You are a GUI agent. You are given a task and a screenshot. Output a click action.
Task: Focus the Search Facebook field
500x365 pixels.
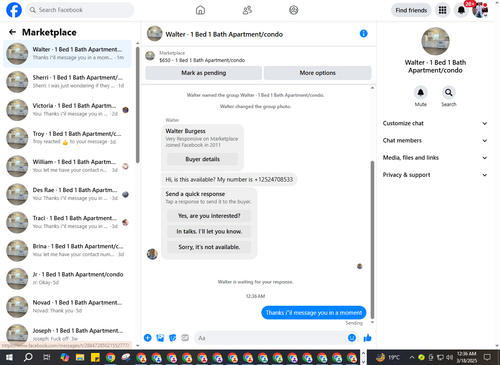pos(80,10)
